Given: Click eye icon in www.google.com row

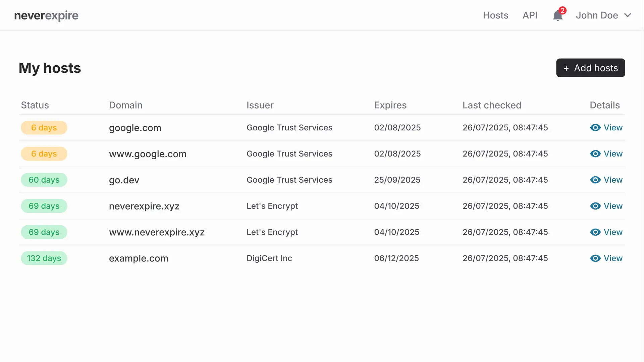Looking at the screenshot, I should click(595, 154).
